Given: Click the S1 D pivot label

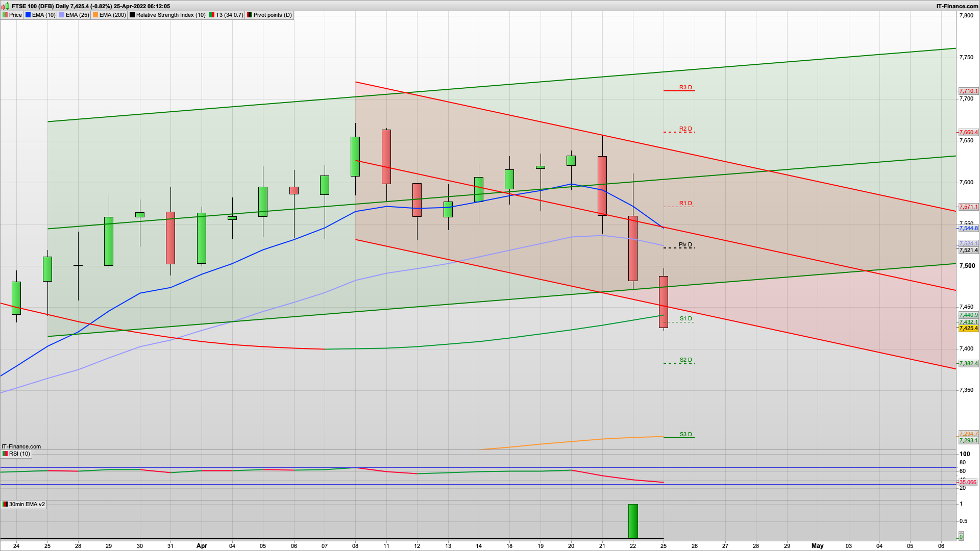Looking at the screenshot, I should click(685, 318).
